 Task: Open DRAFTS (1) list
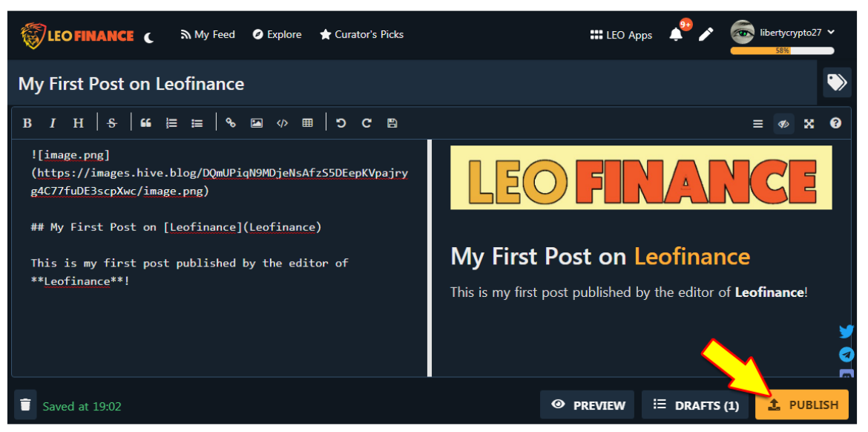pyautogui.click(x=696, y=405)
